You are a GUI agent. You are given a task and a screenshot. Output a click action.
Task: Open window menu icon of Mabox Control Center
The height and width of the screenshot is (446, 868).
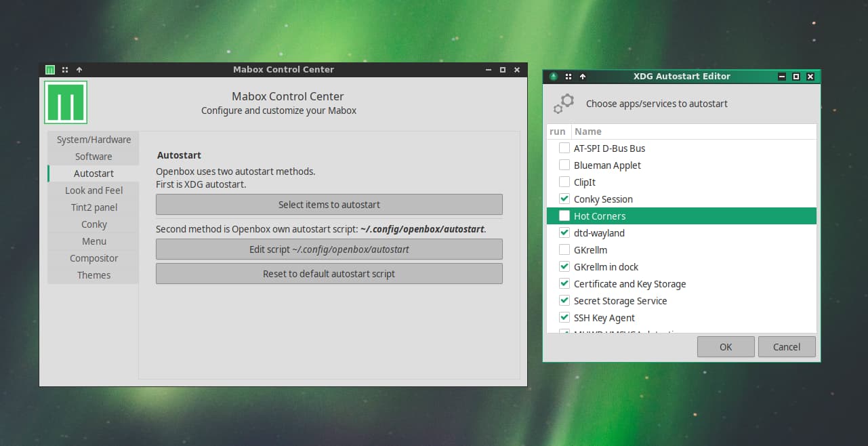tap(50, 69)
